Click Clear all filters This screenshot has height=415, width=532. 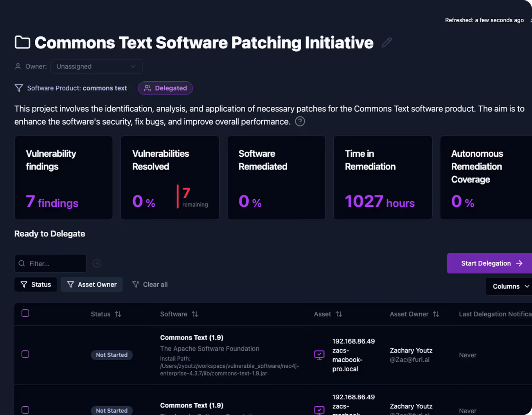[x=150, y=284]
